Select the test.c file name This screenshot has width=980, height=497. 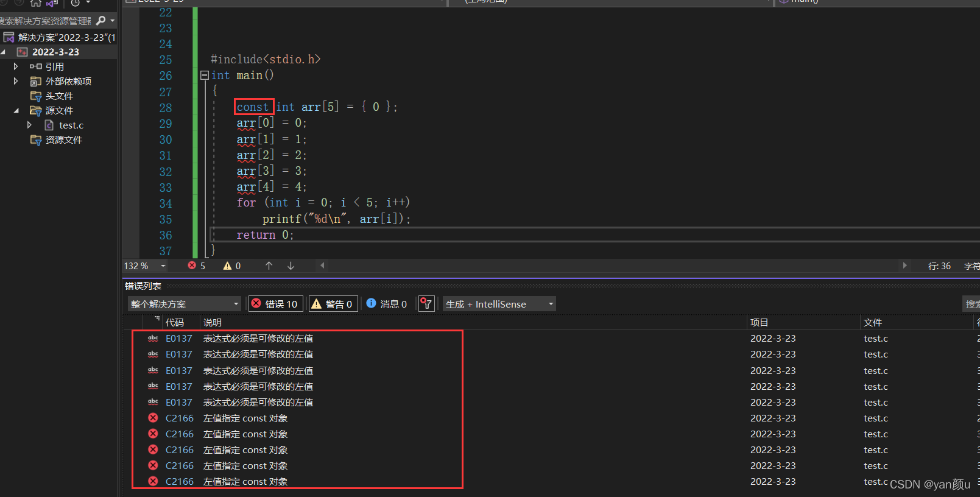[71, 125]
